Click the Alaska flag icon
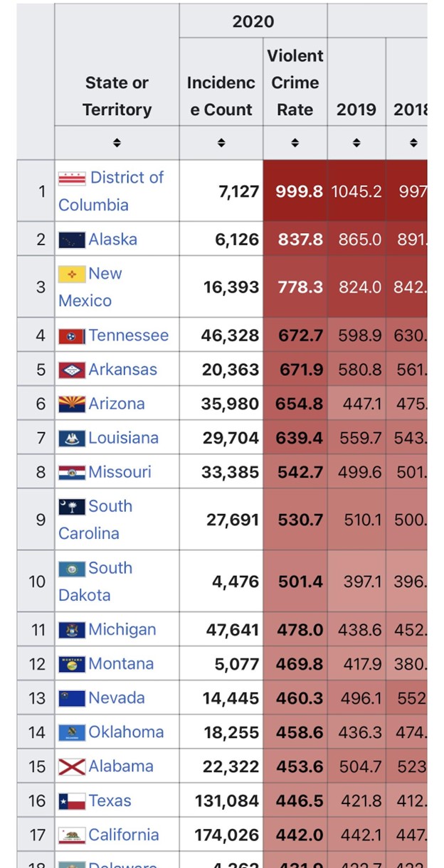Viewport: 444px width, 868px height. click(72, 240)
